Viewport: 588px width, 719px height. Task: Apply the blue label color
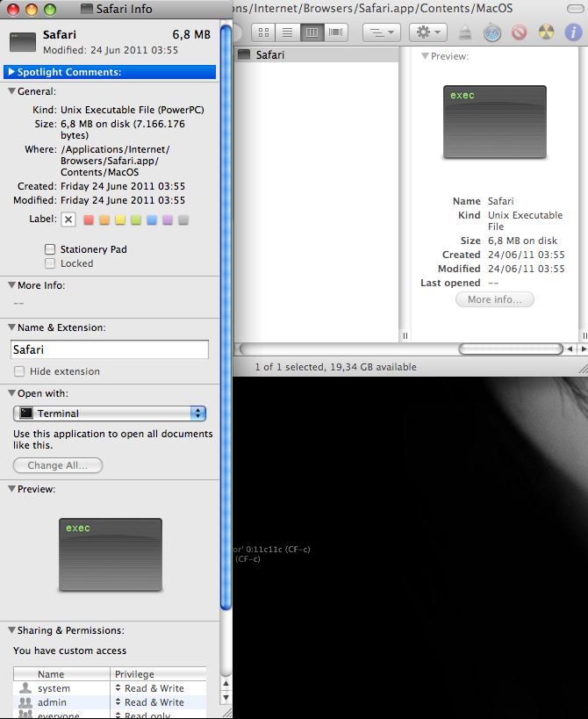coord(152,220)
